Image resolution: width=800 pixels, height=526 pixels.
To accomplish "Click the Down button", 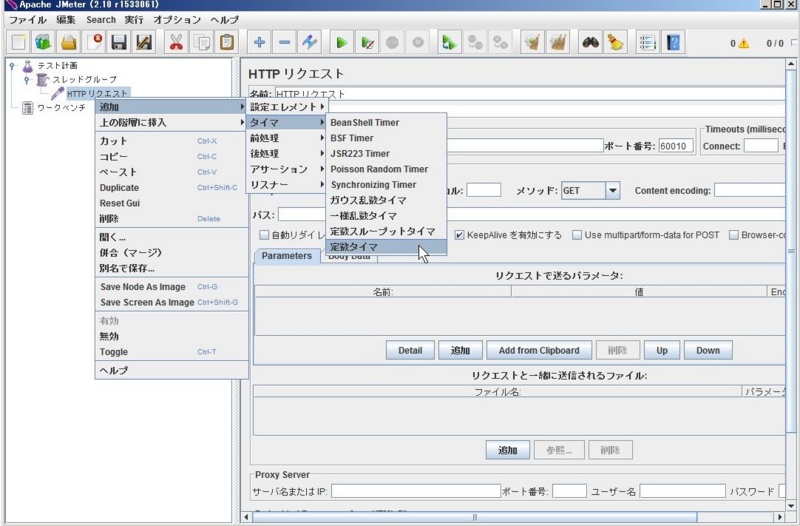I will [x=708, y=350].
